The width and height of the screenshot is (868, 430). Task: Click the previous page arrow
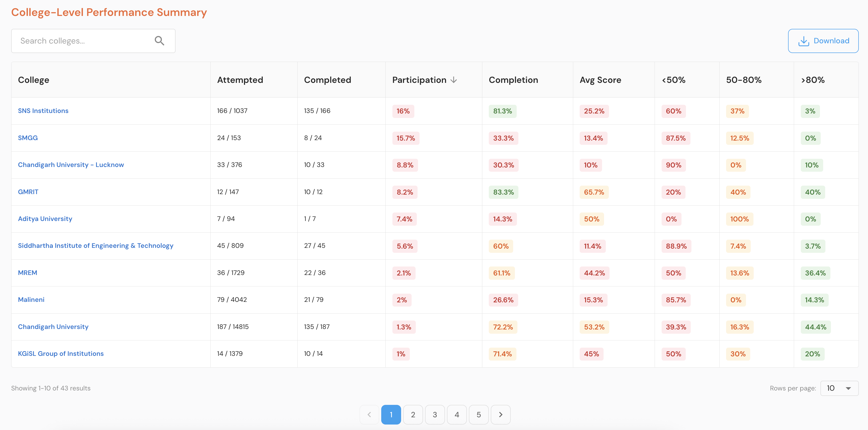pyautogui.click(x=369, y=415)
